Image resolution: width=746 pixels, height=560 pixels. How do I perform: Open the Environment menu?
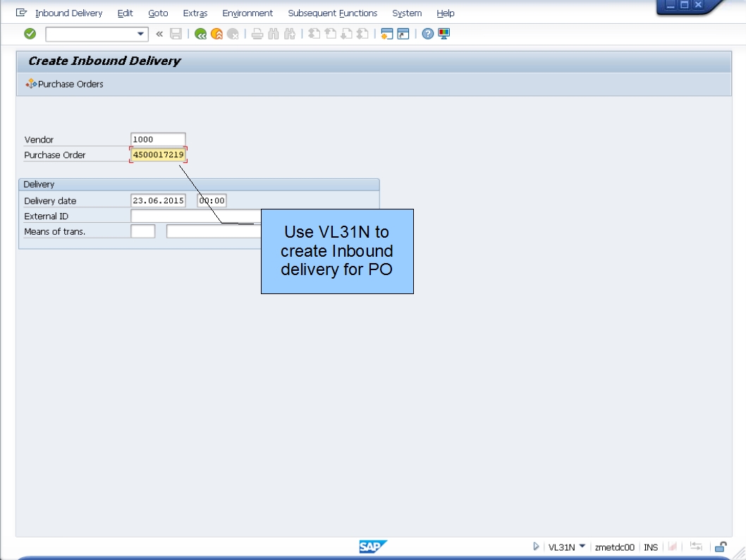(x=247, y=13)
